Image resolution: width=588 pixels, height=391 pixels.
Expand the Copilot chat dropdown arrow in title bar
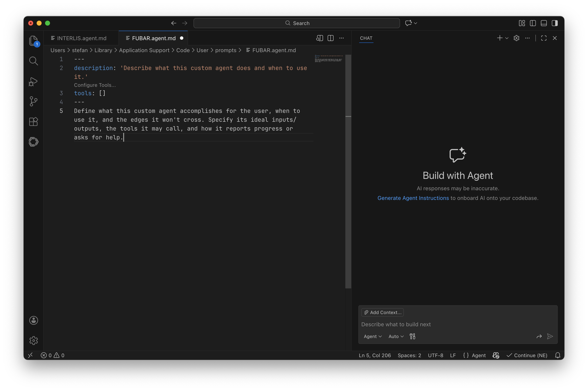click(416, 23)
